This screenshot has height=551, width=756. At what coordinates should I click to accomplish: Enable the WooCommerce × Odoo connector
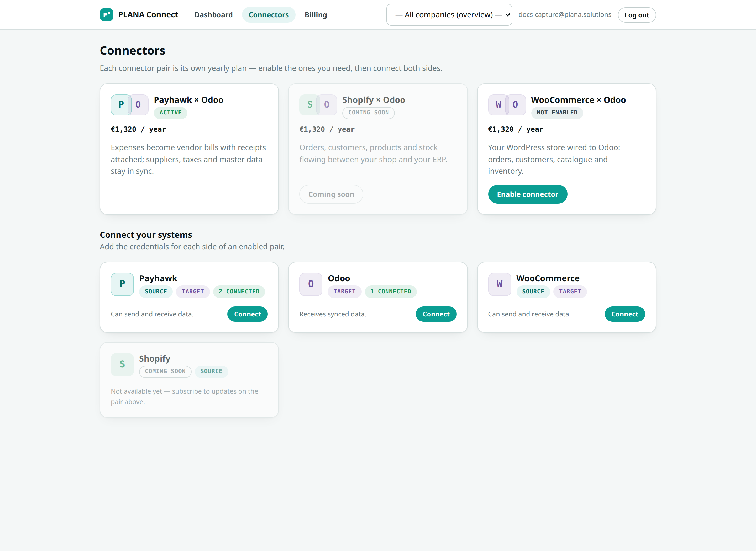[x=527, y=194]
